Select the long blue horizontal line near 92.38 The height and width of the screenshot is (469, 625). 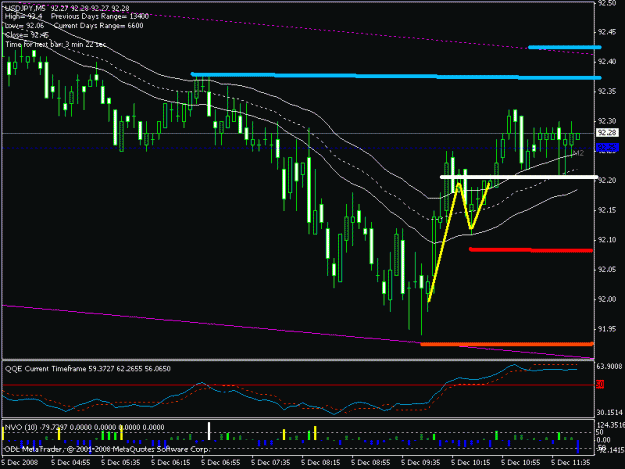coord(396,76)
